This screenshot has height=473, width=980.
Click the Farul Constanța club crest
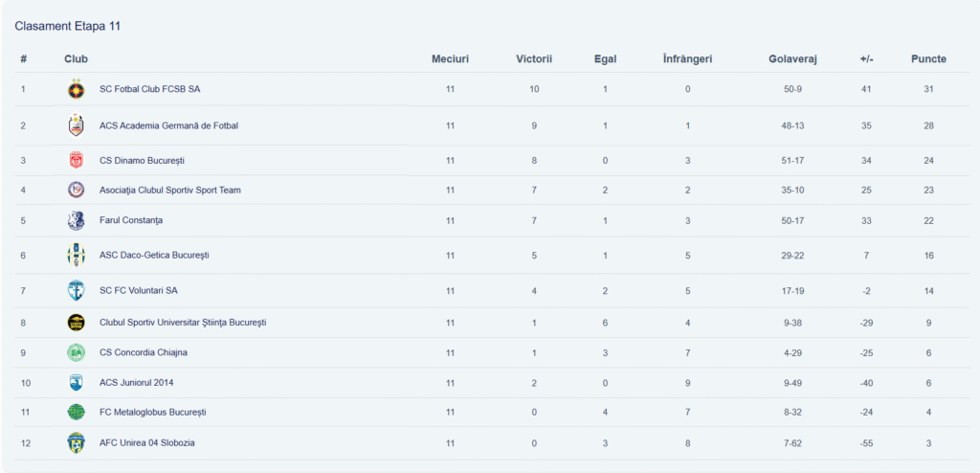76,221
